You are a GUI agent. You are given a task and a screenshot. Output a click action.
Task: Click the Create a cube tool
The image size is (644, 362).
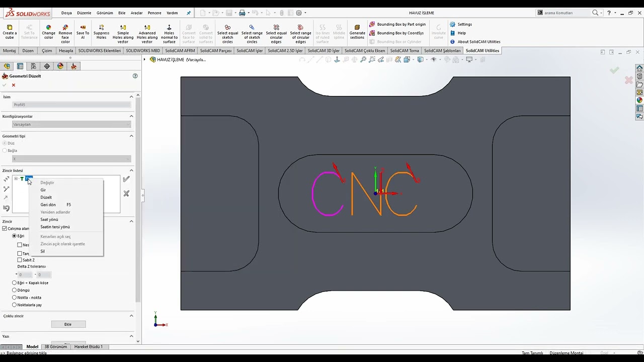[10, 33]
